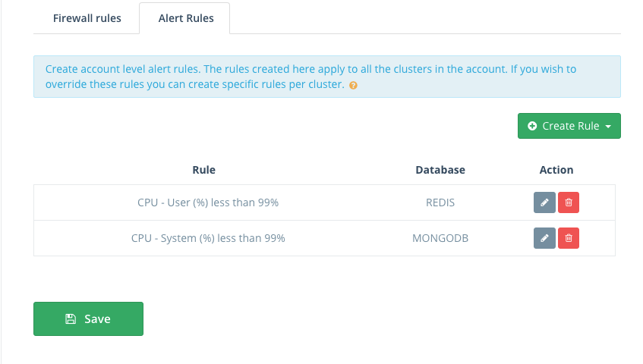Click the REDIS database cell
The image size is (643, 364).
click(440, 202)
